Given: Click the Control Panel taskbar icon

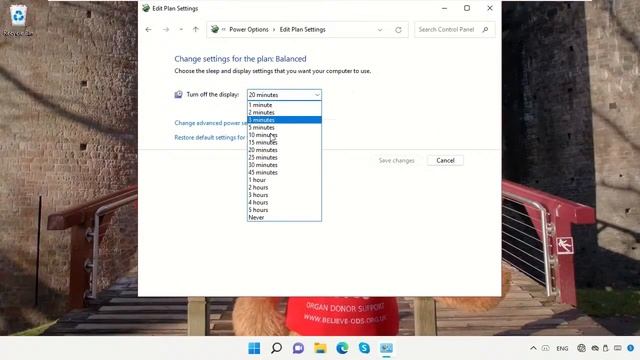Looking at the screenshot, I should pos(387,348).
